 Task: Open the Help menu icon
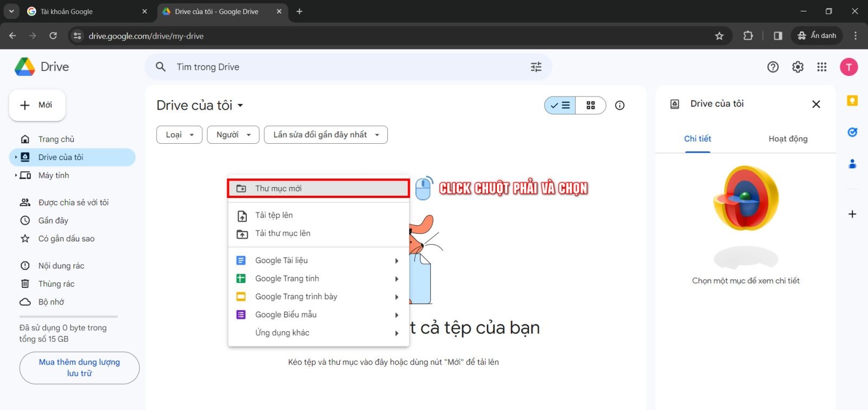pyautogui.click(x=773, y=67)
